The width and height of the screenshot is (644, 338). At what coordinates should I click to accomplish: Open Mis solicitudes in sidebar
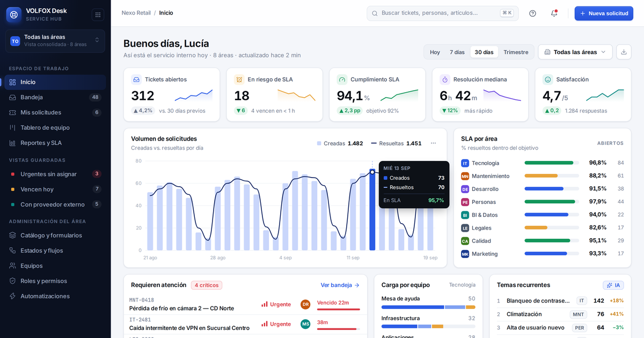[55, 112]
